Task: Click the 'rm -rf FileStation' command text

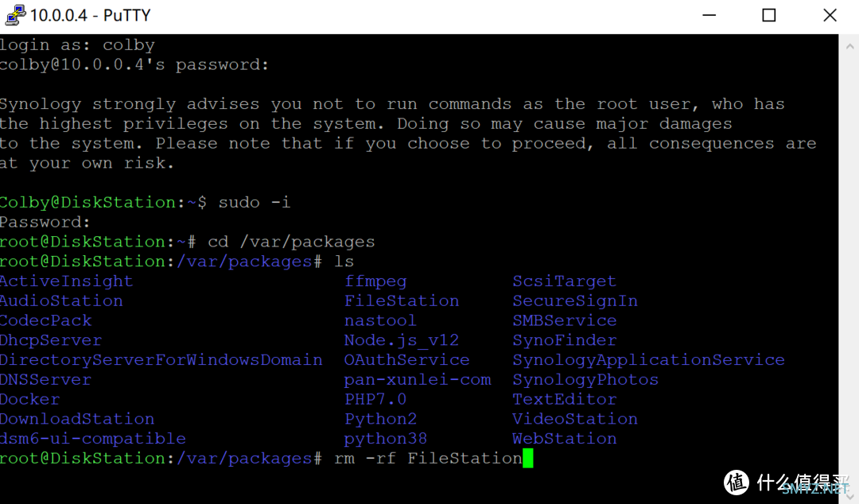Action: coord(428,459)
